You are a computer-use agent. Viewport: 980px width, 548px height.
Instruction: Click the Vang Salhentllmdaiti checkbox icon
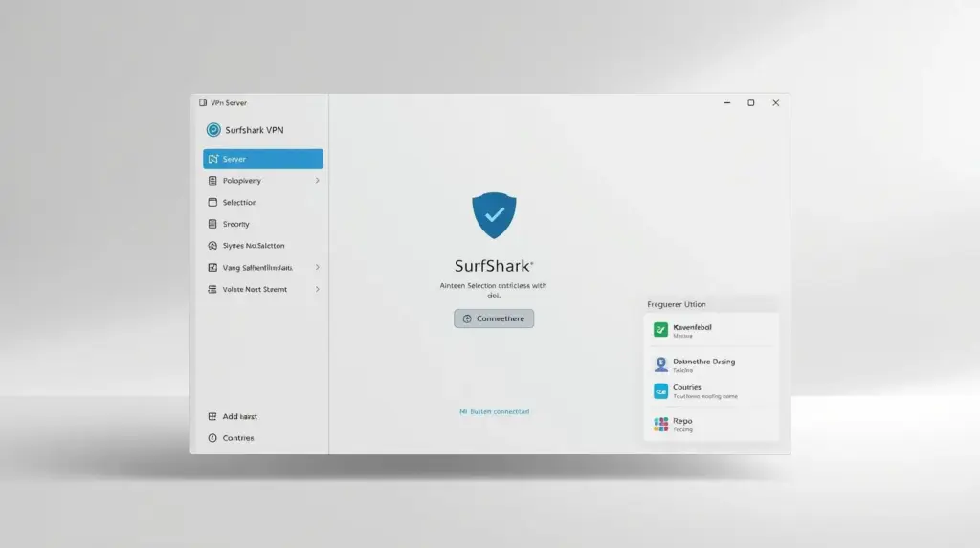(x=212, y=268)
